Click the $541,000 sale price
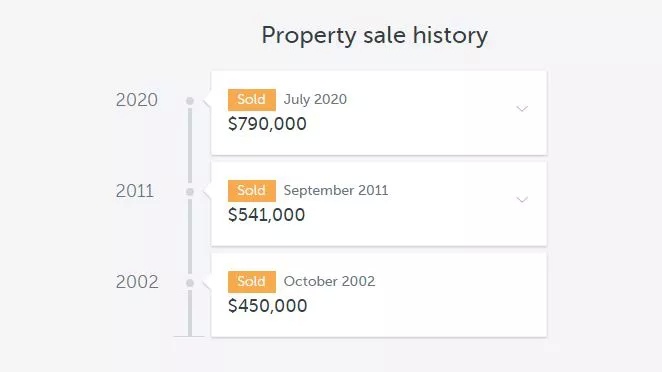662x372 pixels. click(x=266, y=215)
